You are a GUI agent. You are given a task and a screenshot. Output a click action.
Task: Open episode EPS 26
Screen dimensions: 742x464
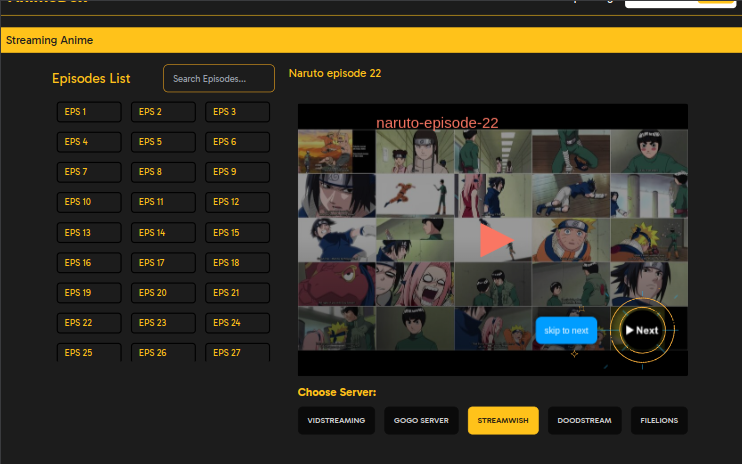[x=163, y=352]
